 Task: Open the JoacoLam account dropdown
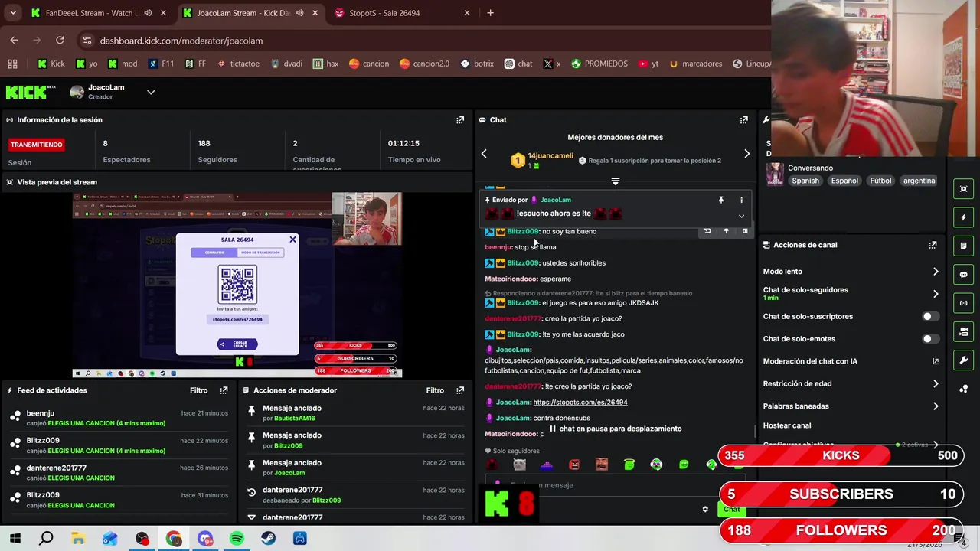[x=151, y=93]
